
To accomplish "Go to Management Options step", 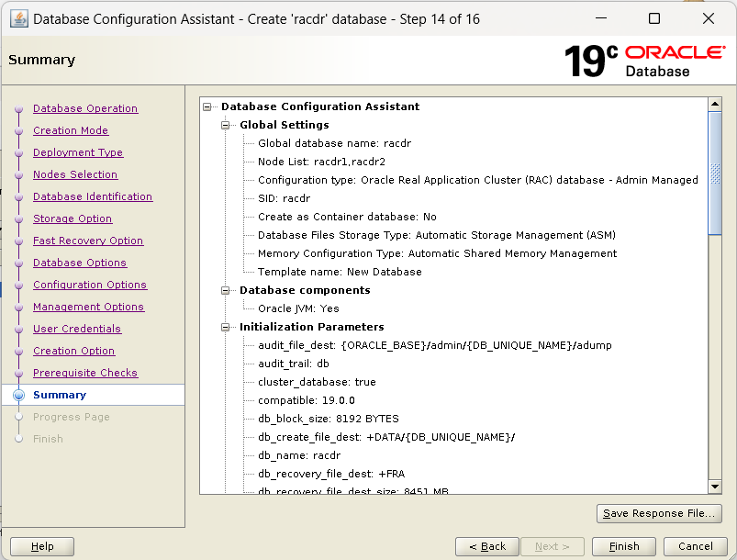I will point(88,307).
